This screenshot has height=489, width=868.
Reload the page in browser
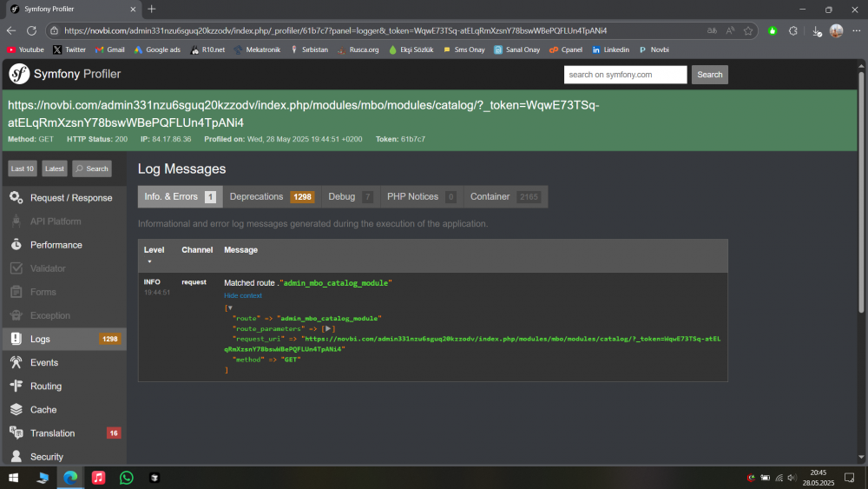(x=31, y=31)
